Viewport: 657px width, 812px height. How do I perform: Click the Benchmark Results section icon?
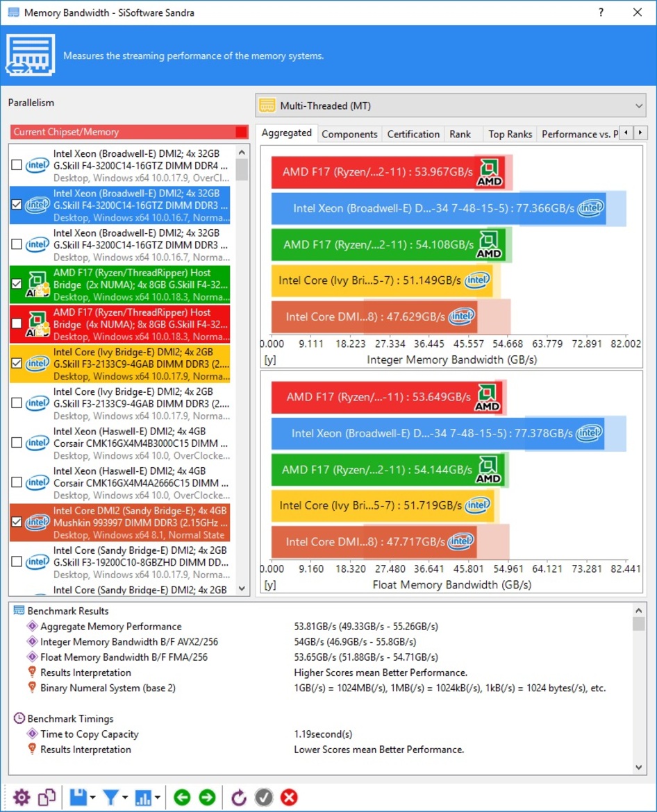point(19,611)
